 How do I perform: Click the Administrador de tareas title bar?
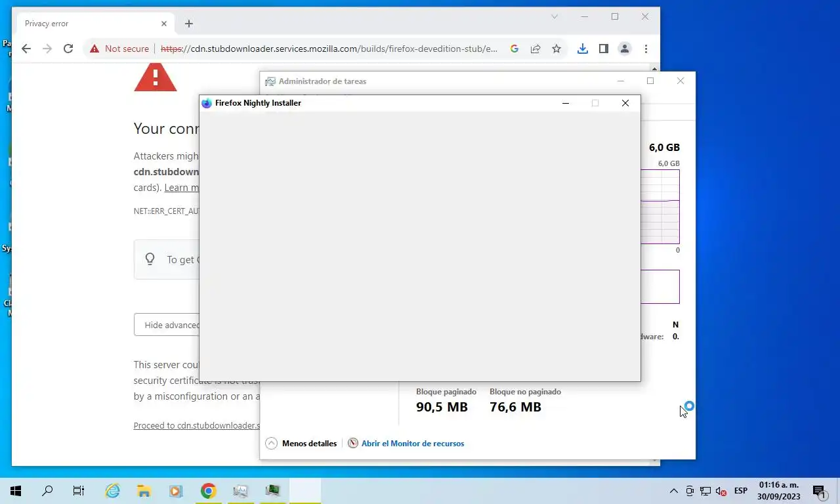(433, 81)
